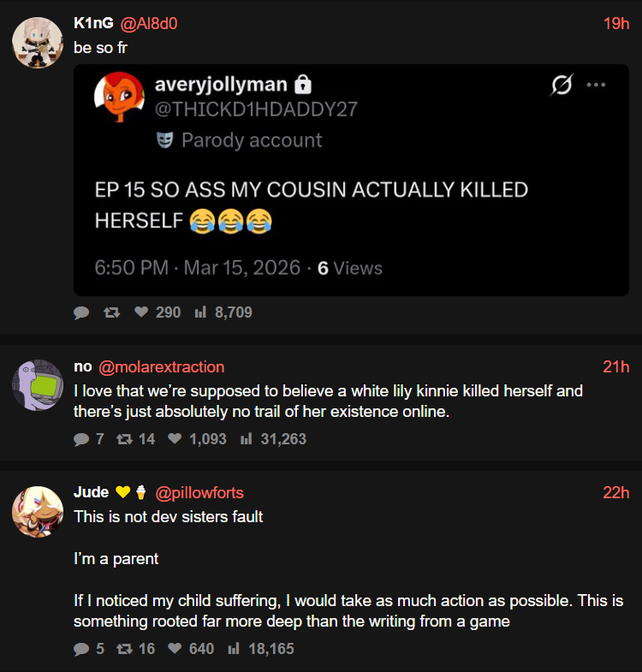Open the @Al8d0 profile link

coord(149,24)
